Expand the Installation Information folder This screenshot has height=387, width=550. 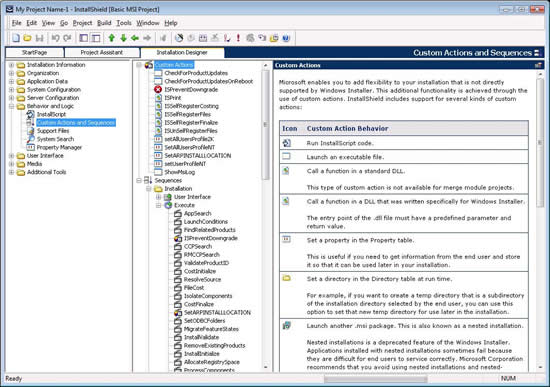coord(11,65)
